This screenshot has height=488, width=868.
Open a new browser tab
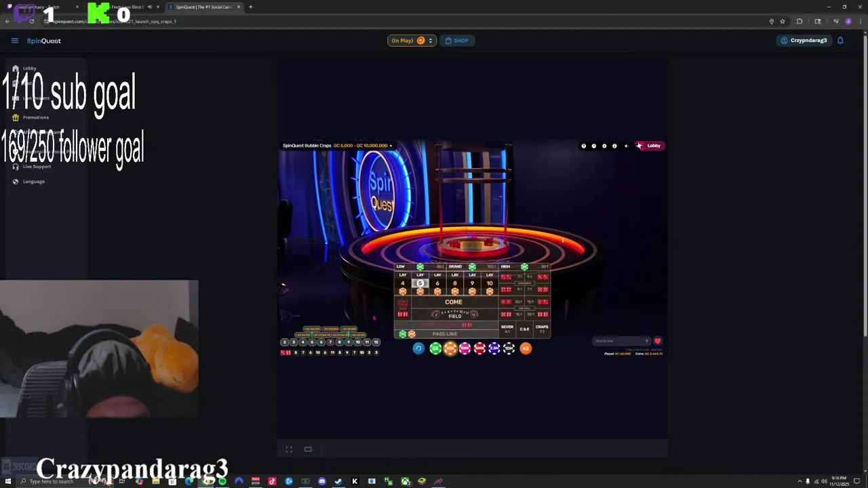pyautogui.click(x=250, y=7)
